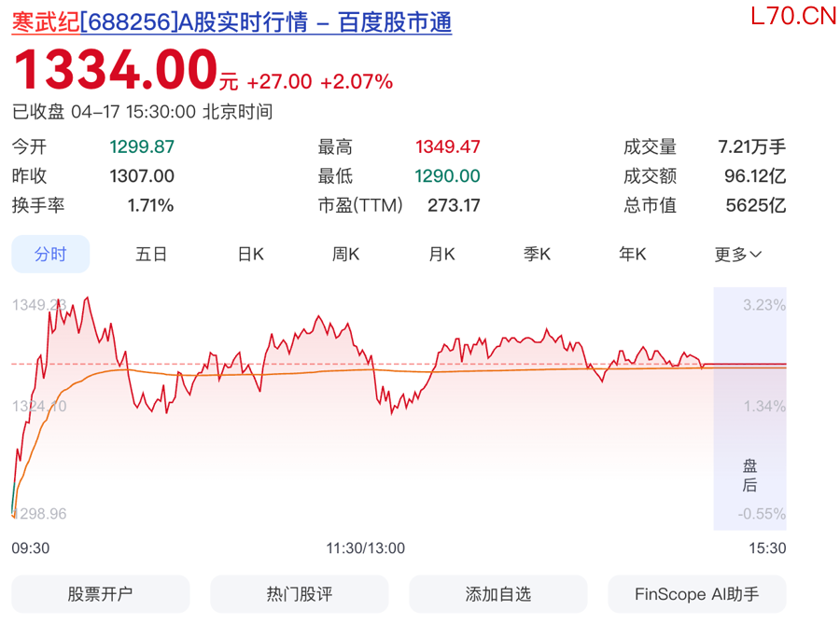Switch to 周K weekly chart

tap(345, 254)
